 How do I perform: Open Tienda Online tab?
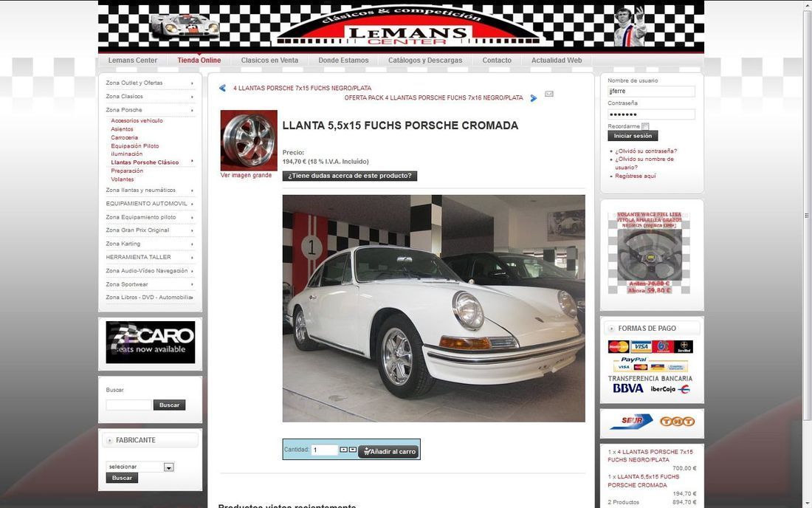199,60
